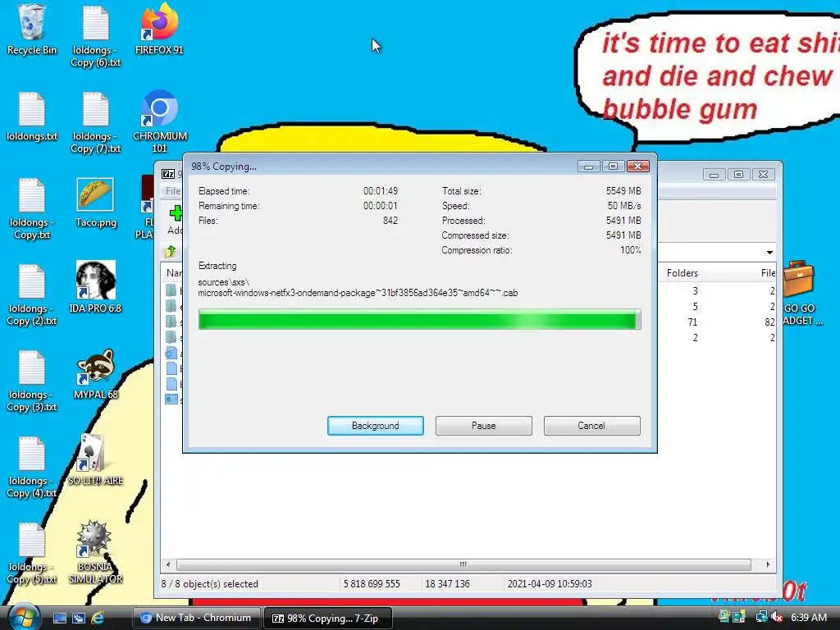Click the '8 / 8 object(s) selected' status text
840x630 pixels.
[x=210, y=584]
